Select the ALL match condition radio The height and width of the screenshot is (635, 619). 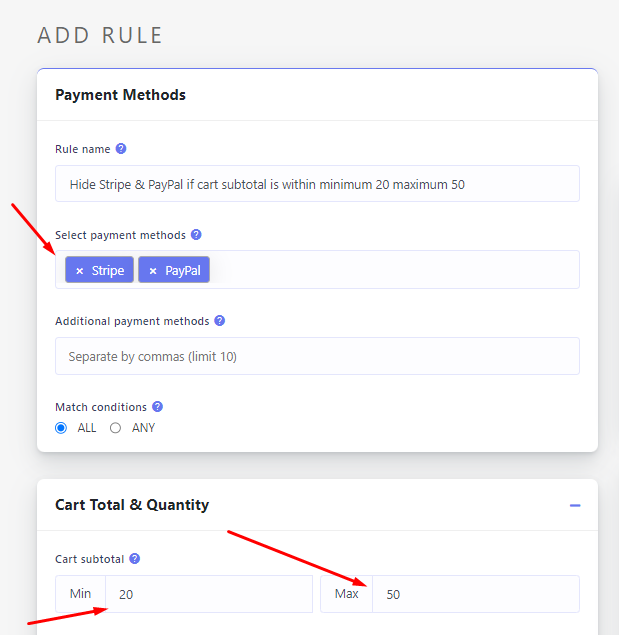click(x=62, y=428)
